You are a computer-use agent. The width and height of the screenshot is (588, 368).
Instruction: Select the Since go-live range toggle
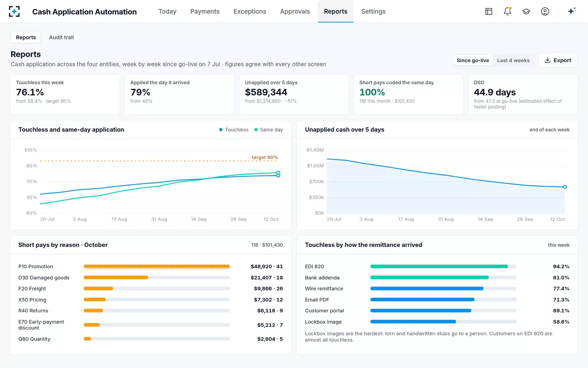[x=473, y=61]
